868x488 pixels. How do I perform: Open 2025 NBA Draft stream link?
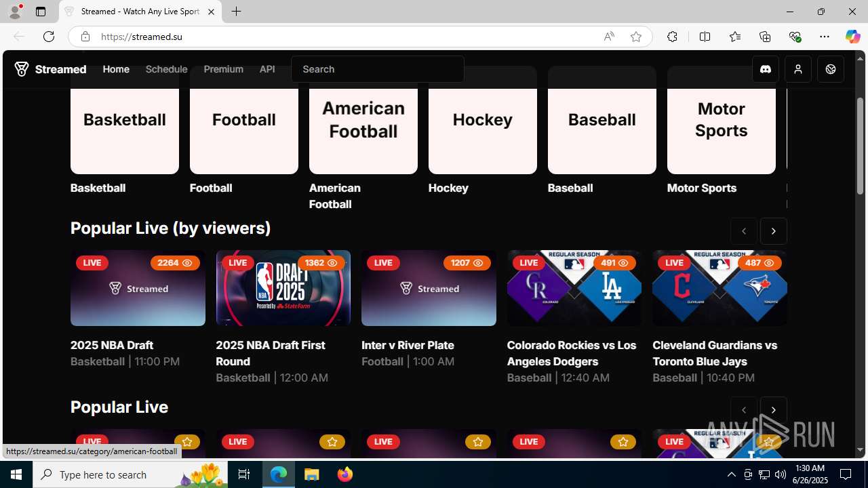(x=112, y=345)
